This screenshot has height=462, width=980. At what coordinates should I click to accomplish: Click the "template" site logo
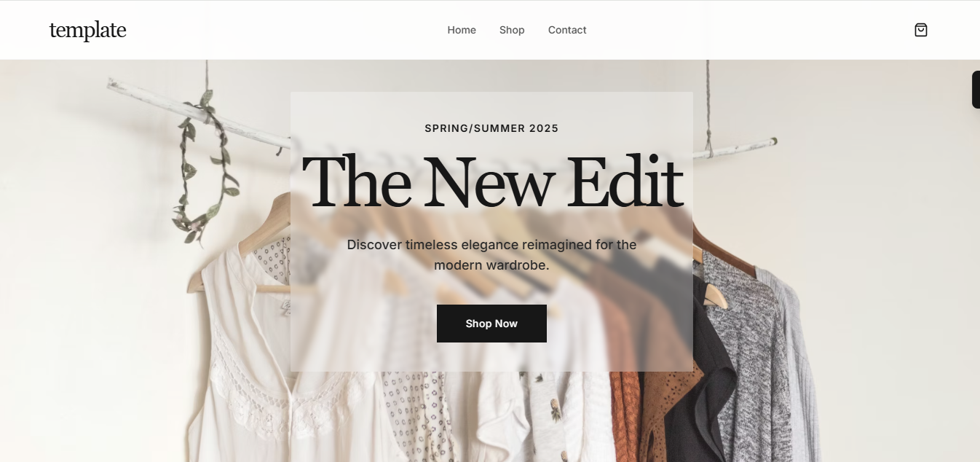87,30
